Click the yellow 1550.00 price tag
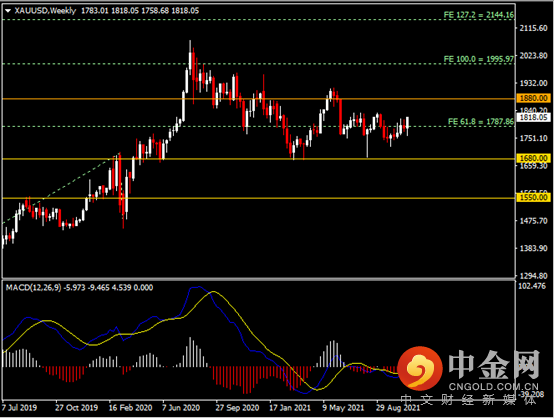554x418 pixels. [x=534, y=197]
